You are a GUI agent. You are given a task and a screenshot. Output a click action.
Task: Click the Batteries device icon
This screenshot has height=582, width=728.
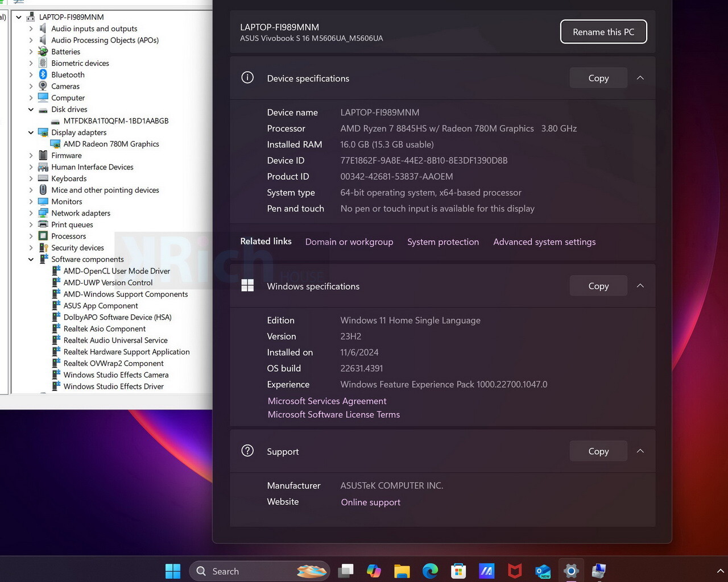pyautogui.click(x=43, y=52)
